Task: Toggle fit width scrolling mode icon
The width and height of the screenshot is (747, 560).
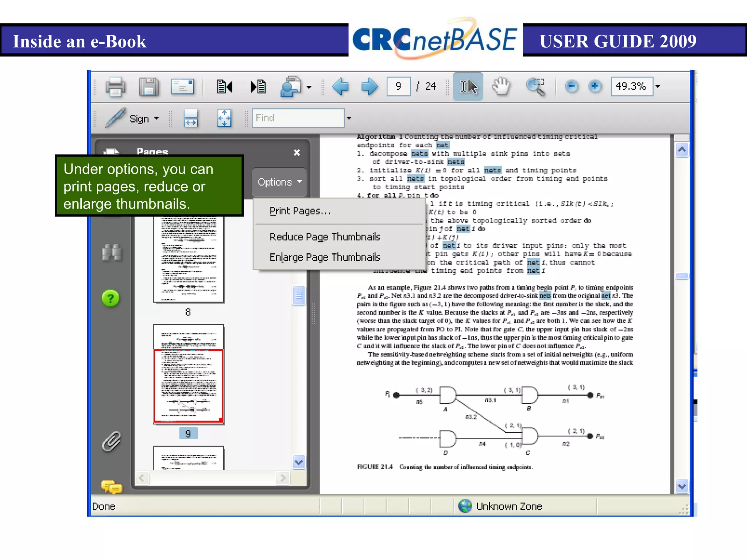Action: click(x=190, y=118)
